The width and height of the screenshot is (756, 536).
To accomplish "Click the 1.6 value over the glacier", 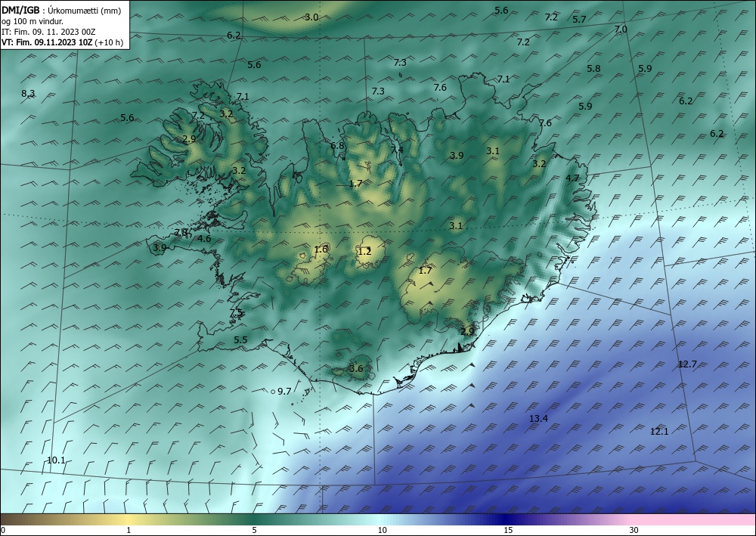I will 321,249.
